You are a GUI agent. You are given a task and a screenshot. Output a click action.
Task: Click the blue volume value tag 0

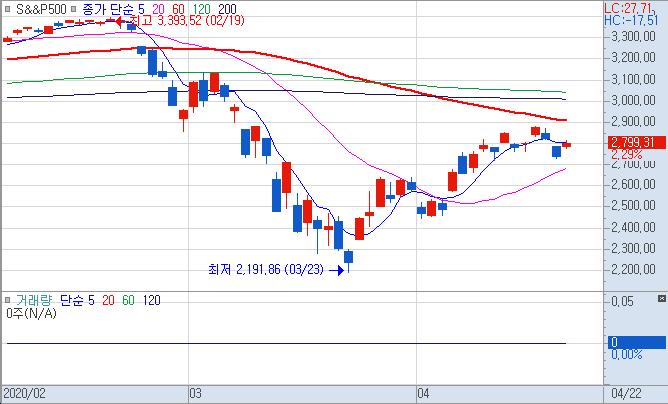(637, 342)
